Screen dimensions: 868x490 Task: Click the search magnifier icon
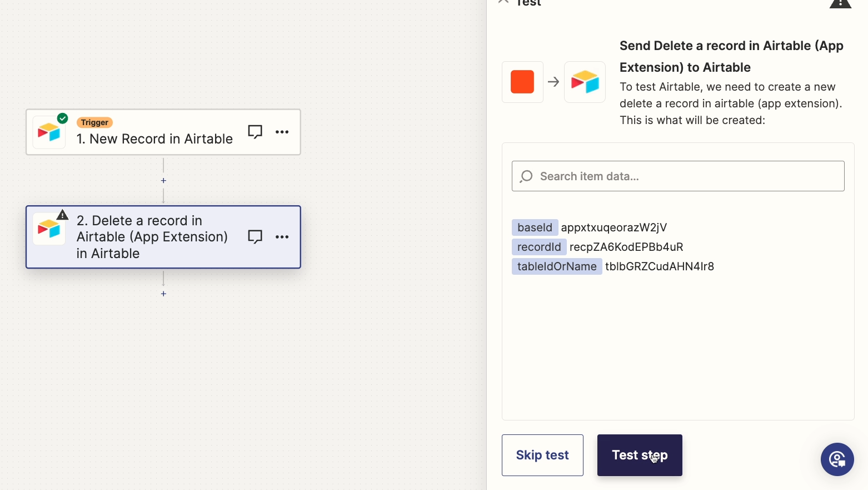526,176
